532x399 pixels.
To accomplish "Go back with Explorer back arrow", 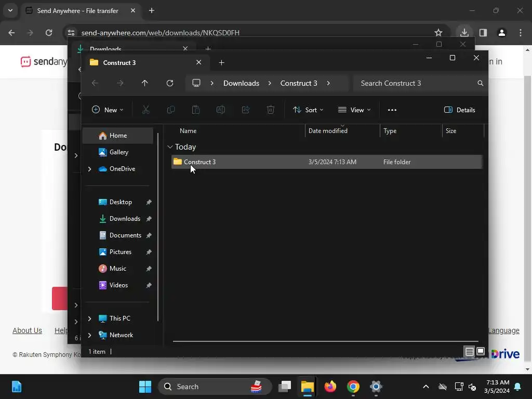I will 95,83.
